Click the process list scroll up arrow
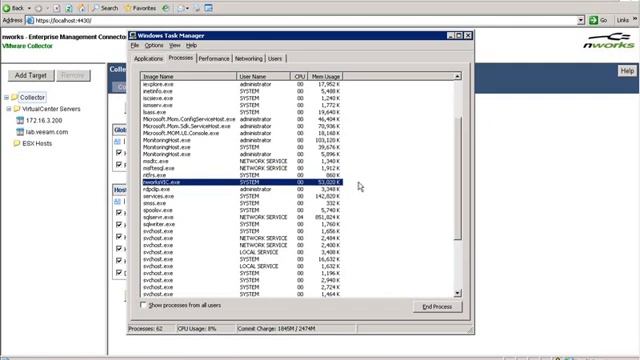 (458, 76)
